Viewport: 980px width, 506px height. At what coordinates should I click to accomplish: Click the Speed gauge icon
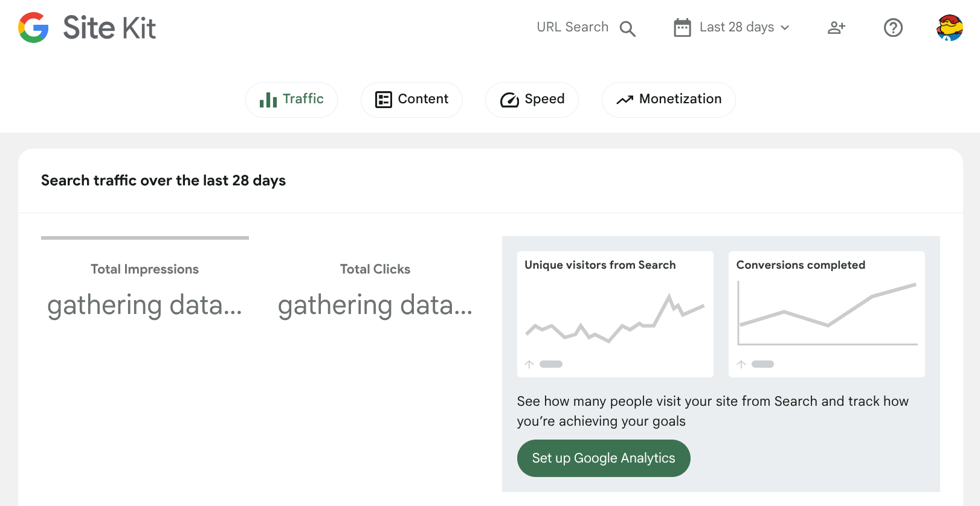tap(509, 100)
